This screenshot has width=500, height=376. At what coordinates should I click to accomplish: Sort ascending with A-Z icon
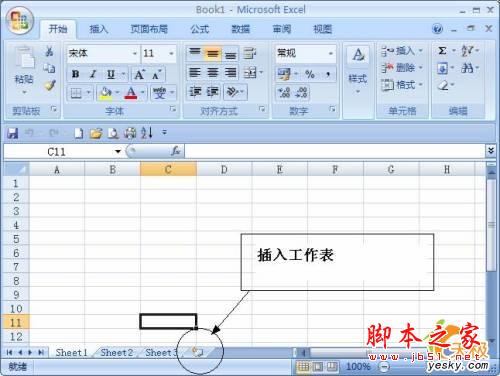coord(147,133)
